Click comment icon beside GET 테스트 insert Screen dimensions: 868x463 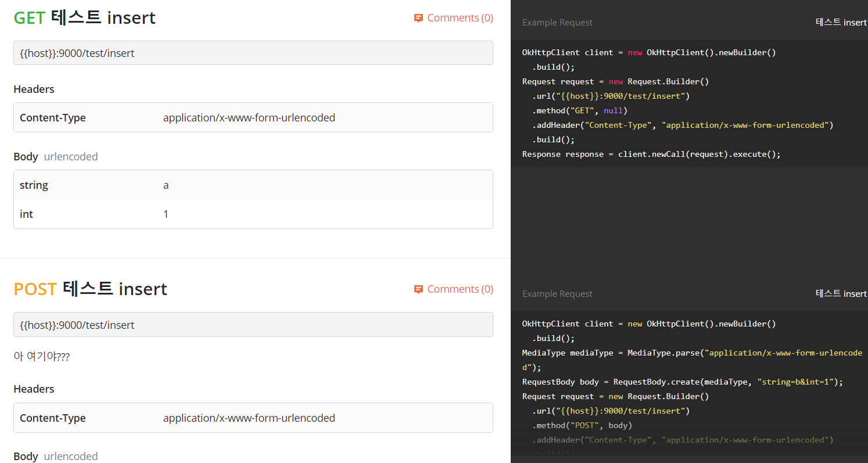(418, 19)
